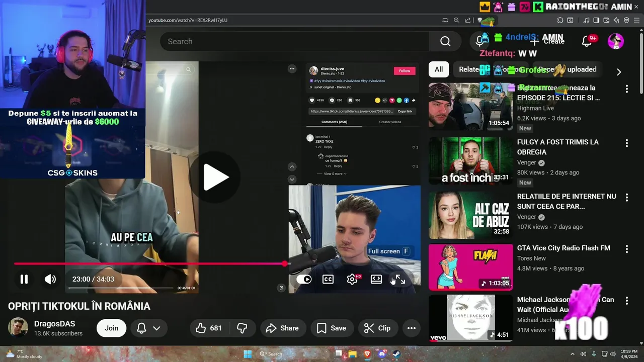Like the video with 681 likes
The width and height of the screenshot is (644, 362).
(x=209, y=328)
